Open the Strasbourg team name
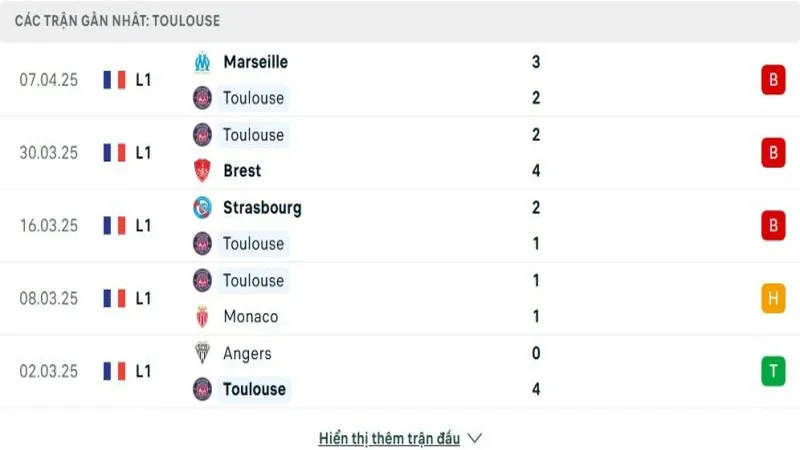The image size is (800, 450). 262,208
